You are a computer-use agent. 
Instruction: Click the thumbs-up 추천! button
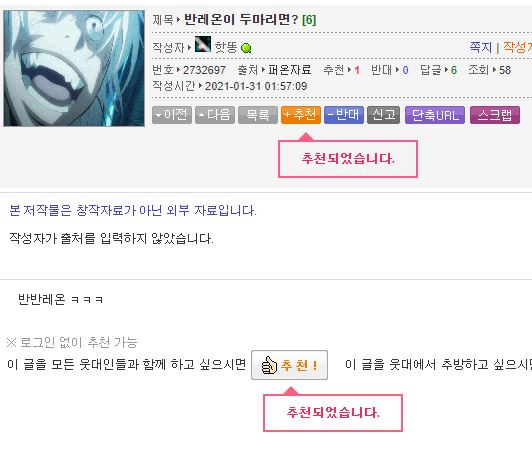click(x=289, y=365)
